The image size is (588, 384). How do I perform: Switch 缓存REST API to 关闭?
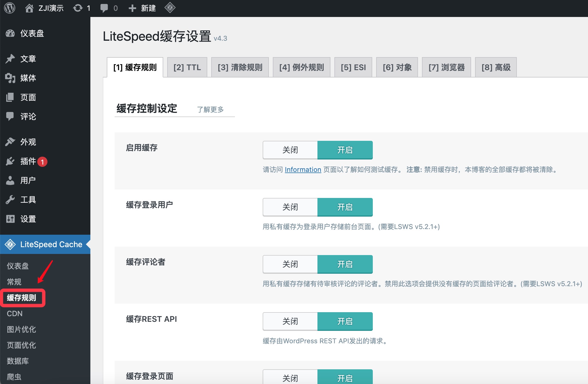(290, 321)
